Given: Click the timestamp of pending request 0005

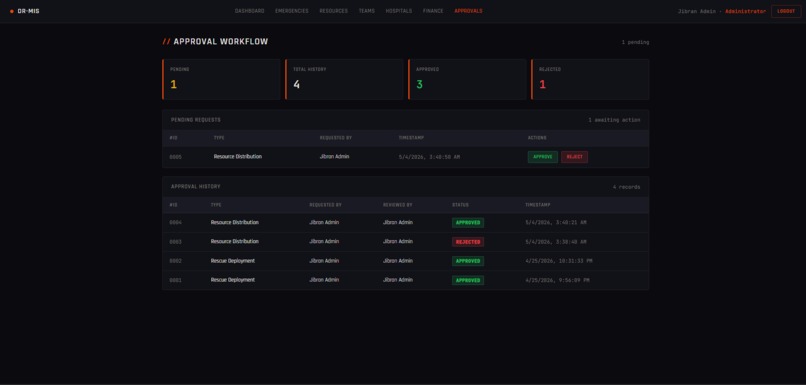Looking at the screenshot, I should click(429, 157).
